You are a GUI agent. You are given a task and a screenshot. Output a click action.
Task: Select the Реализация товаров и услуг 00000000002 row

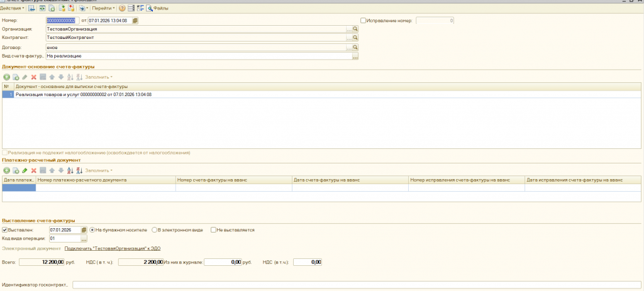coord(321,94)
